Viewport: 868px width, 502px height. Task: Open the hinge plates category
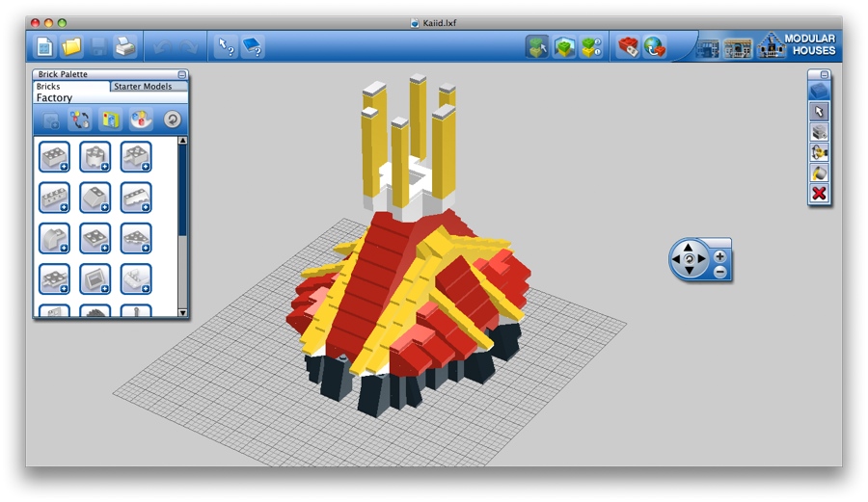136,279
